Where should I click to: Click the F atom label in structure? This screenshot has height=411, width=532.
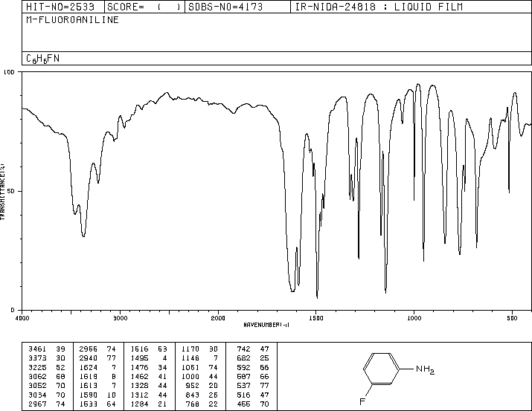[x=362, y=402]
